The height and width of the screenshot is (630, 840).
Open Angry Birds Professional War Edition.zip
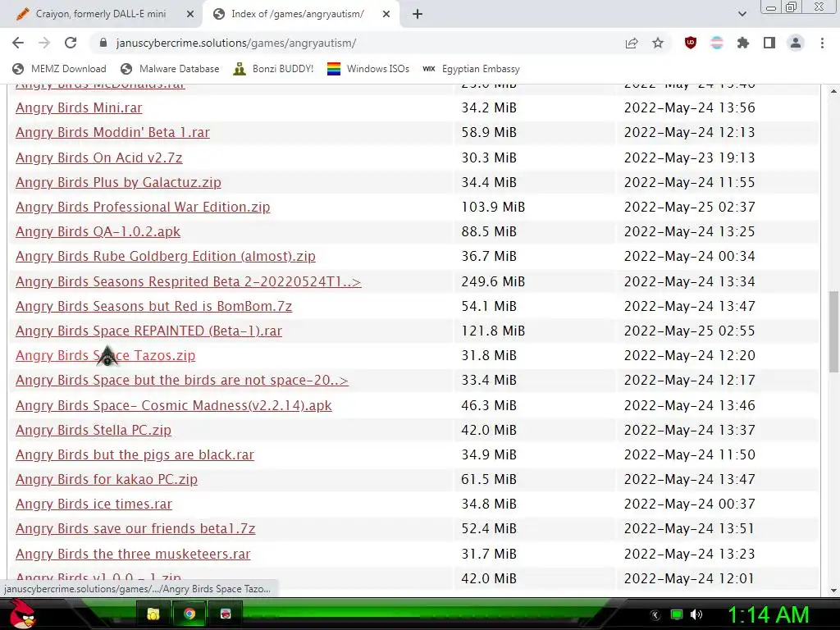click(x=143, y=207)
